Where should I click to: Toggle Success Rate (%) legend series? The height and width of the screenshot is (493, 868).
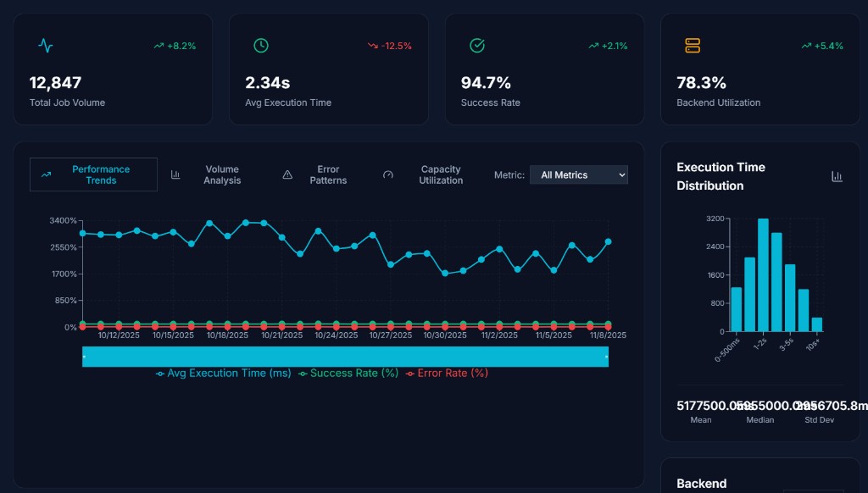[x=348, y=374]
